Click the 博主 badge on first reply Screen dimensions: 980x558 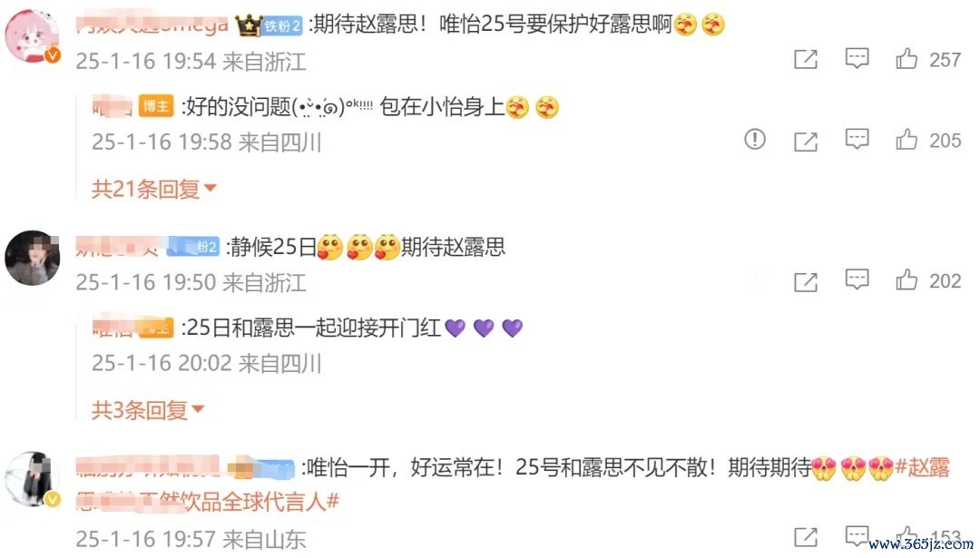(156, 106)
